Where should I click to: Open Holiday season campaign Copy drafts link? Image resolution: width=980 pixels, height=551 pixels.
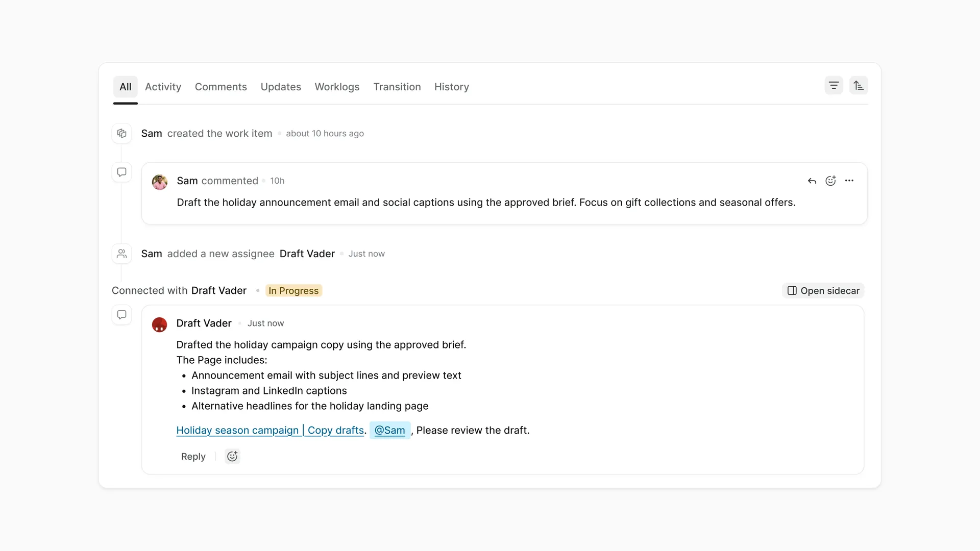(270, 430)
